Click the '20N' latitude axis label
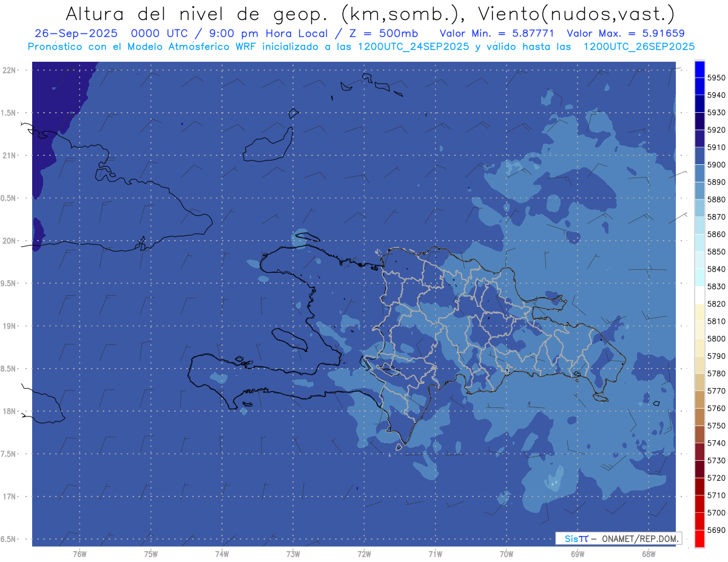This screenshot has height=562, width=728. [9, 241]
